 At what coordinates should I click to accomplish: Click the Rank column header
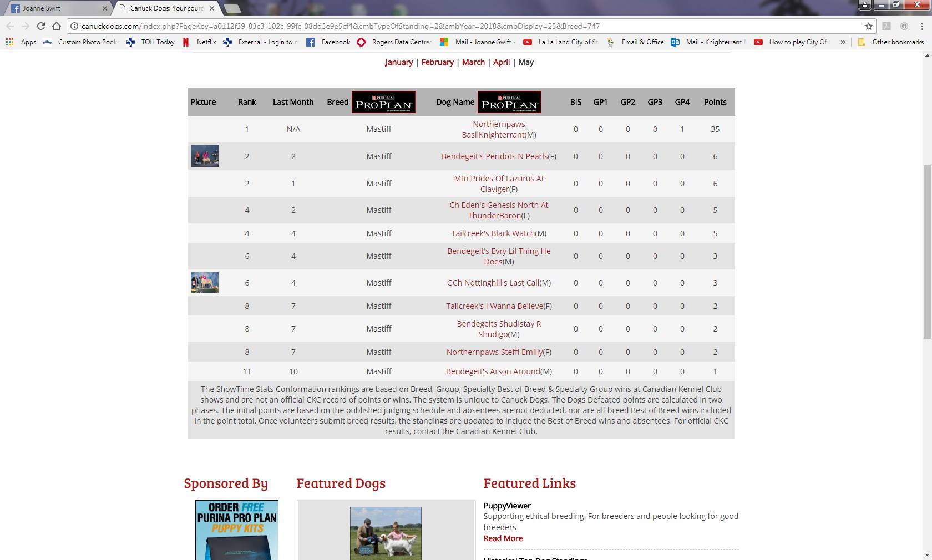247,102
